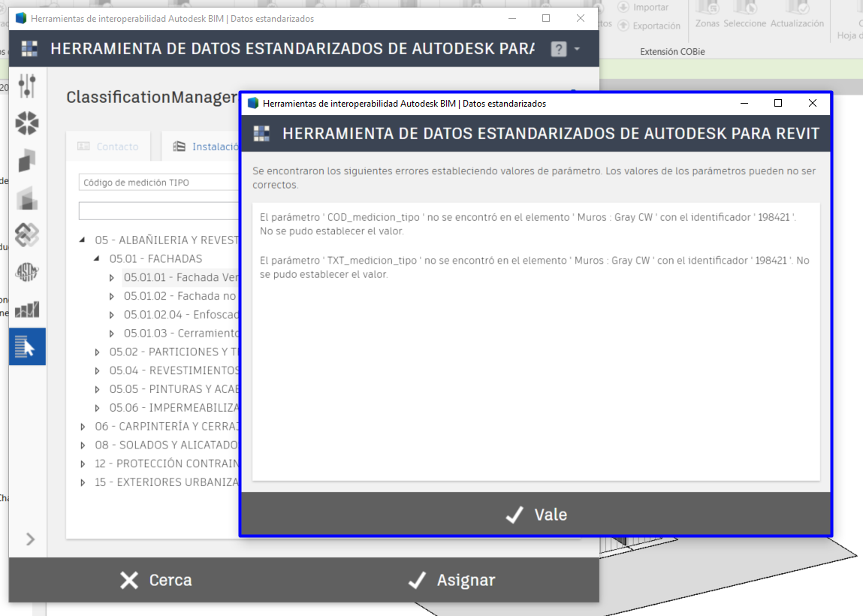Select the gray building model icon in sidebar
863x616 pixels.
coord(27,198)
